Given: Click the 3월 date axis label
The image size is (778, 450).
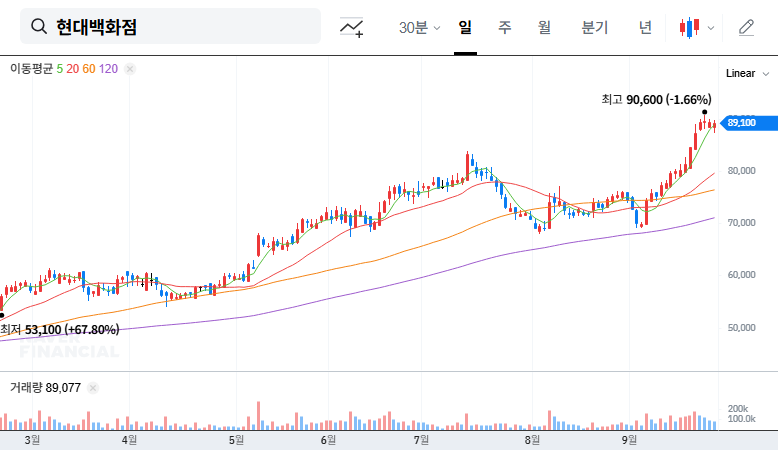Looking at the screenshot, I should point(32,440).
